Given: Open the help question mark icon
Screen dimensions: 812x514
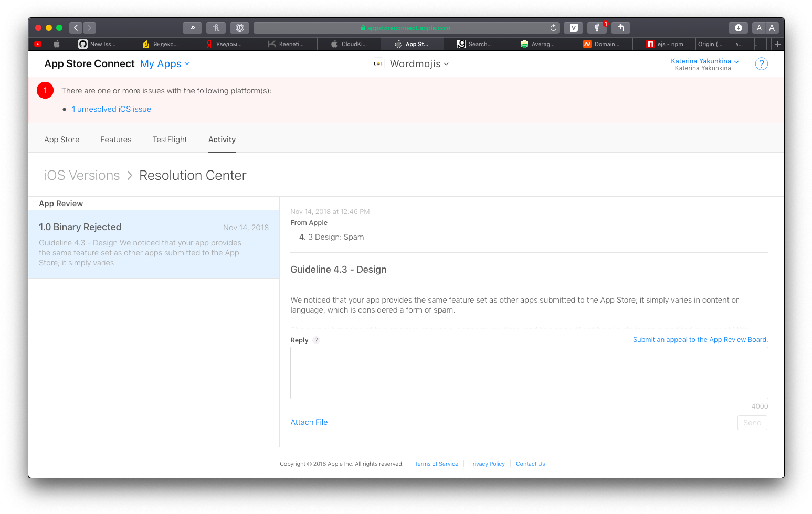Looking at the screenshot, I should (761, 64).
